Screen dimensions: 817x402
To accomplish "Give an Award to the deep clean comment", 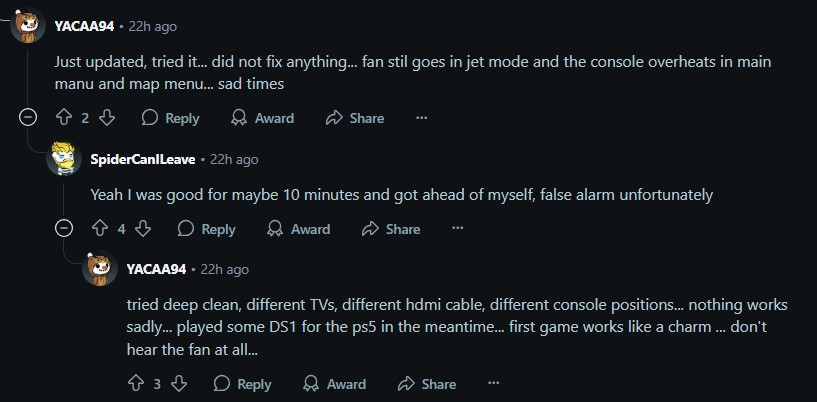I will click(x=335, y=384).
